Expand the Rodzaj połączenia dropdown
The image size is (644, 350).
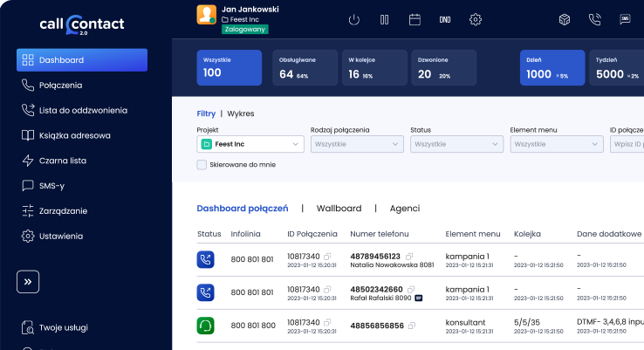pos(356,144)
